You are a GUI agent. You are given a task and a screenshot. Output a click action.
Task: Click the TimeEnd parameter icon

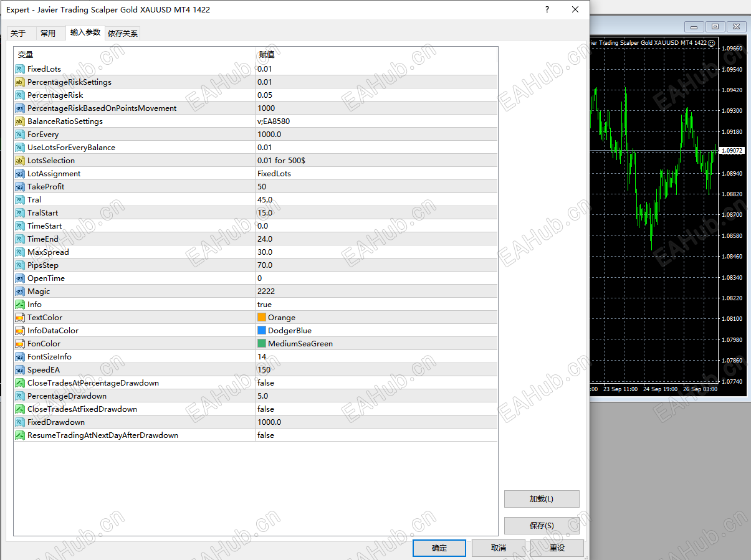click(20, 239)
